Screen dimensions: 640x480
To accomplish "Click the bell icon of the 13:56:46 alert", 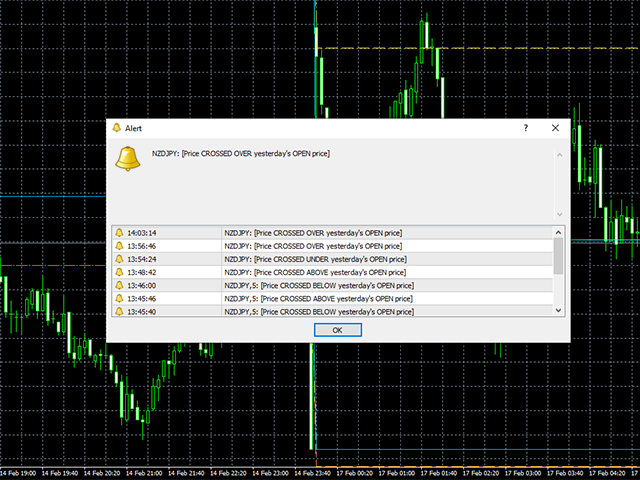I will (119, 246).
